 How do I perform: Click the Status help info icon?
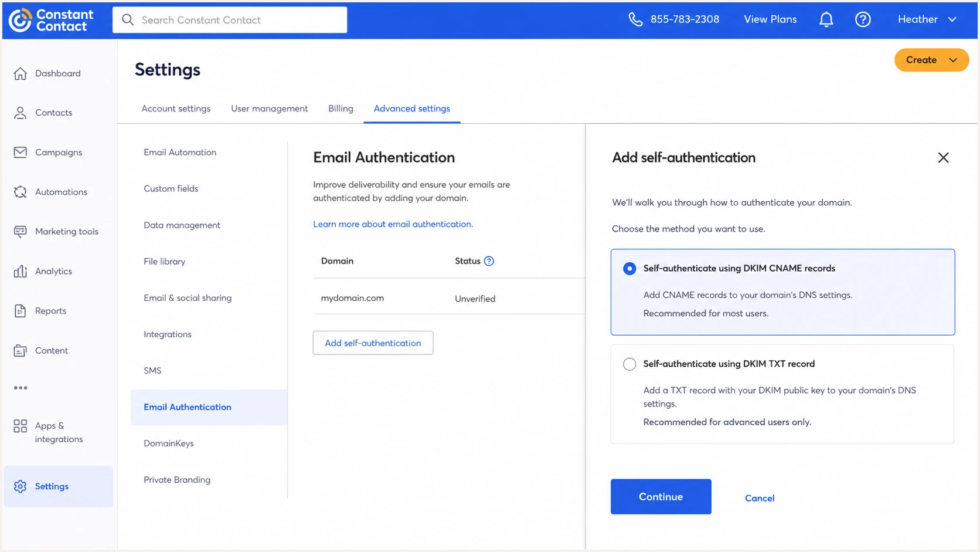click(489, 261)
